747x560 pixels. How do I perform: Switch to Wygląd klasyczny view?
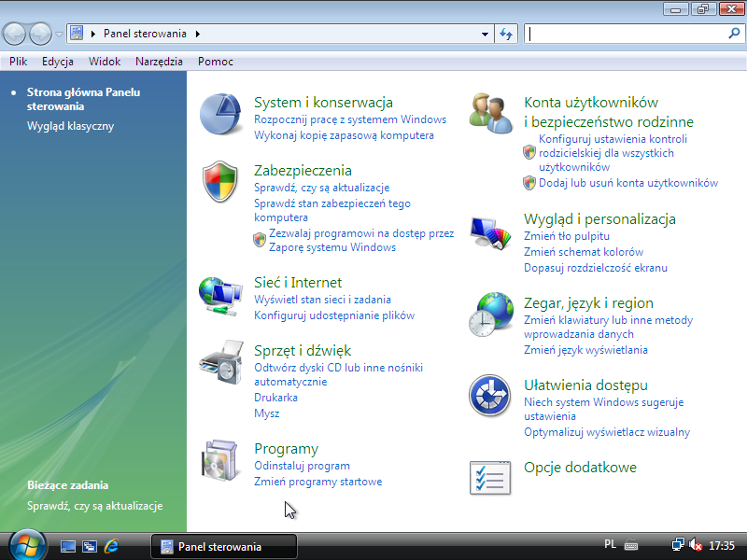[71, 126]
